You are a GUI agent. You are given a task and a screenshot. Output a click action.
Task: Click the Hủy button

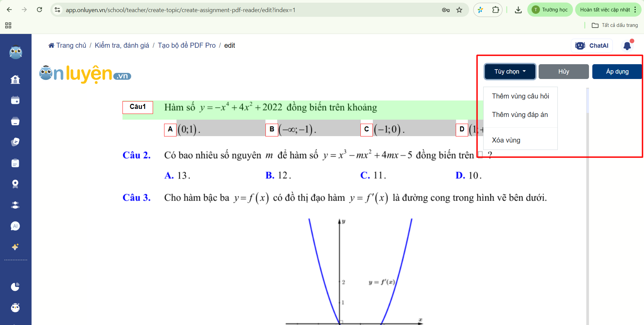tap(563, 72)
